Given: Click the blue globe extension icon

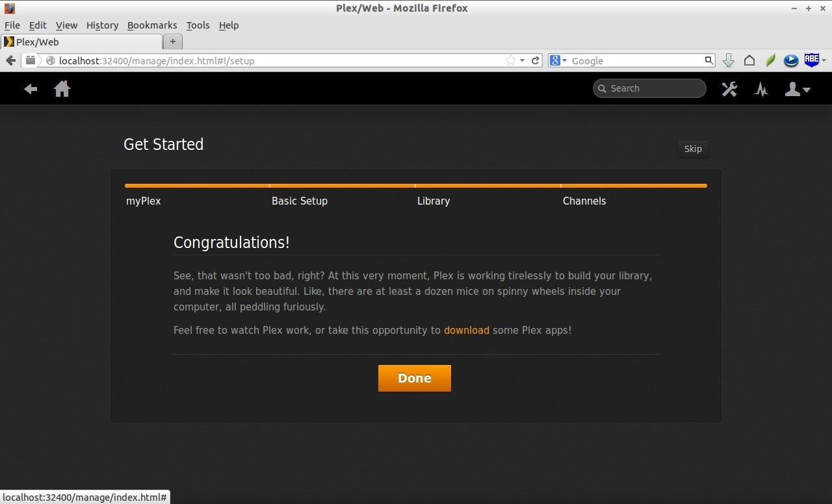Looking at the screenshot, I should 791,60.
